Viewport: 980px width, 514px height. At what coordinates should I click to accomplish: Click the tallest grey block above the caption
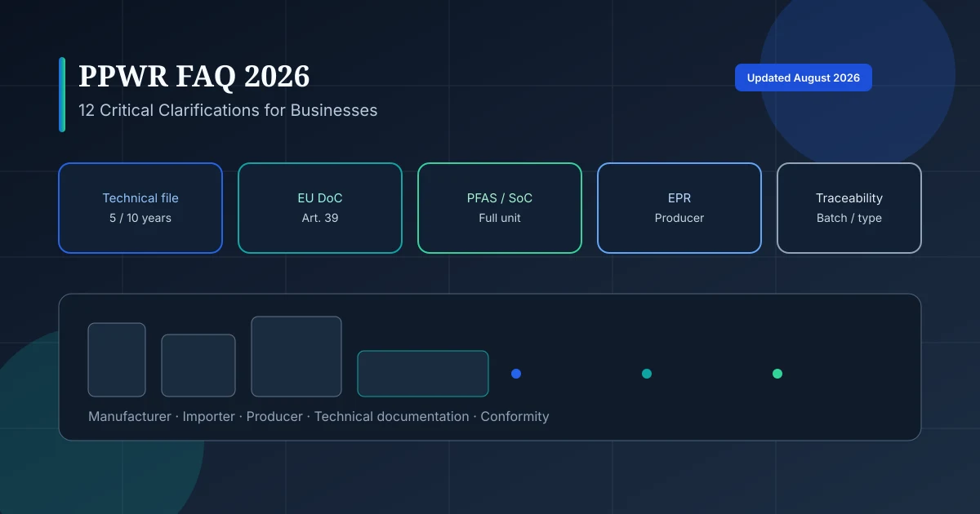point(296,357)
